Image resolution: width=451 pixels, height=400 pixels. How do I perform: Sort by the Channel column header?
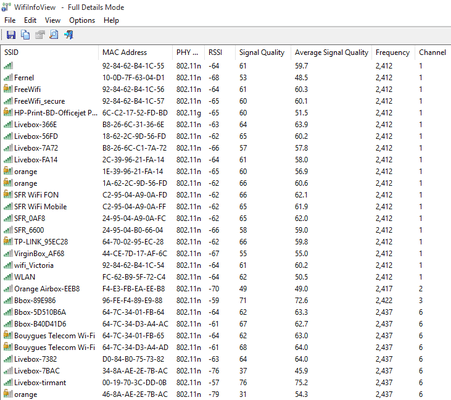coord(432,52)
